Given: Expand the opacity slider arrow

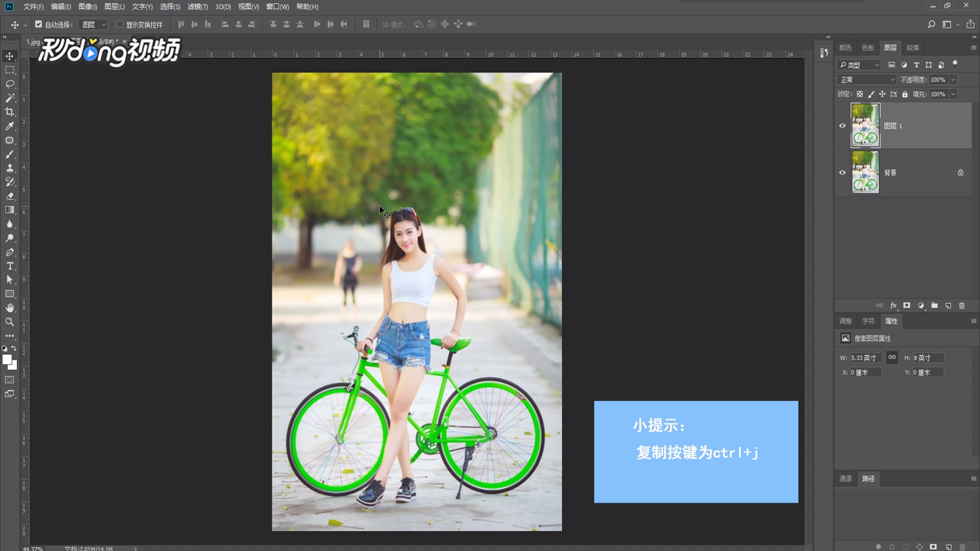Looking at the screenshot, I should tap(953, 80).
